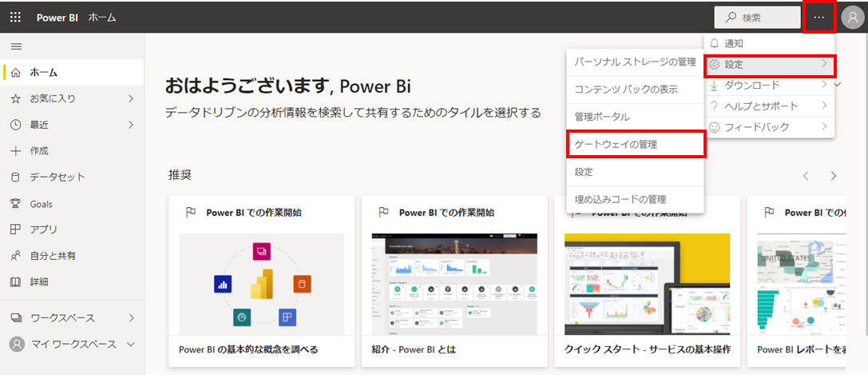Choose 管理ポータル from the settings submenu
This screenshot has width=868, height=375.
[x=602, y=117]
